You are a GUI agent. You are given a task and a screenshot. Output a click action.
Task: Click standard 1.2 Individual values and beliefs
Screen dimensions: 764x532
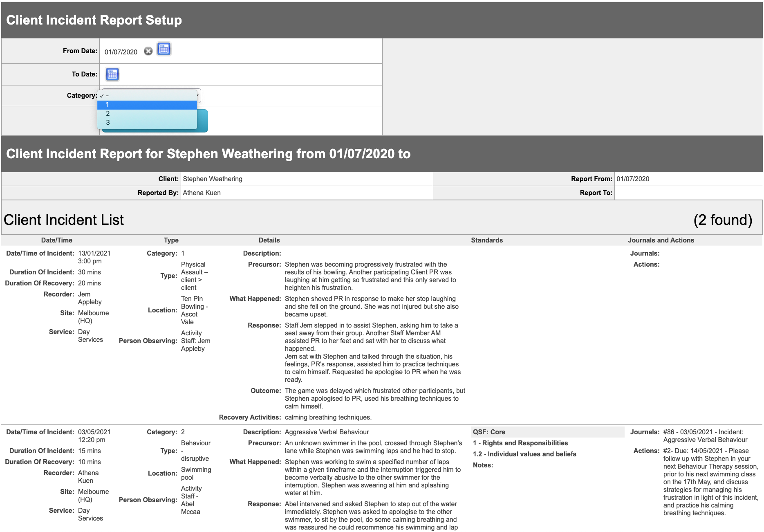coord(524,454)
